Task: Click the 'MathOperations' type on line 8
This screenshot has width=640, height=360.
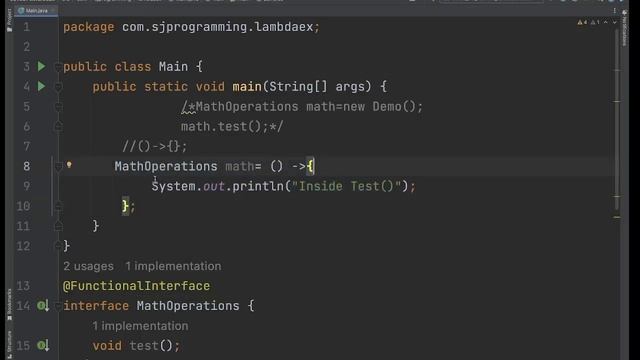Action: pos(166,166)
